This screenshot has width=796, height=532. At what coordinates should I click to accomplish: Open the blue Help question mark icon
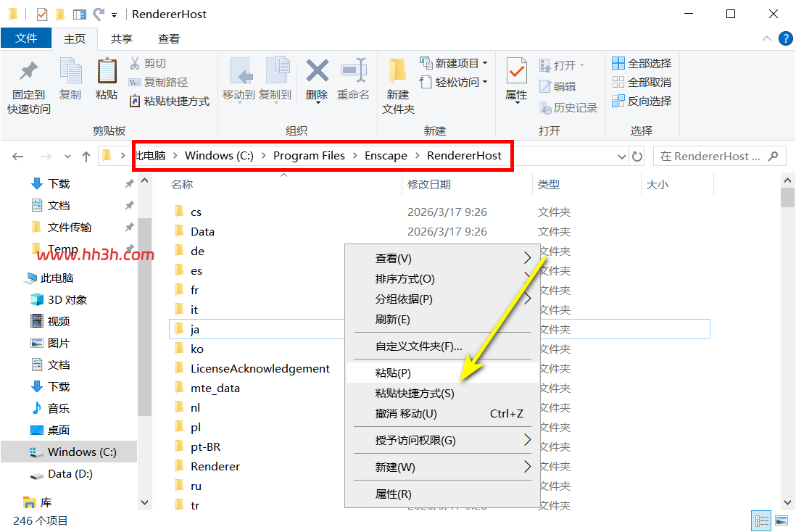pyautogui.click(x=785, y=38)
